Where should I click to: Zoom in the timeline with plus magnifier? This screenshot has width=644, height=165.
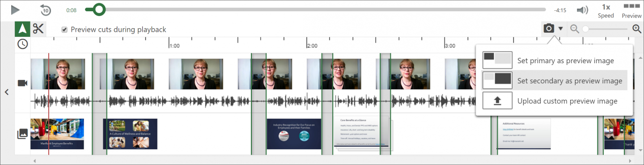point(637,29)
